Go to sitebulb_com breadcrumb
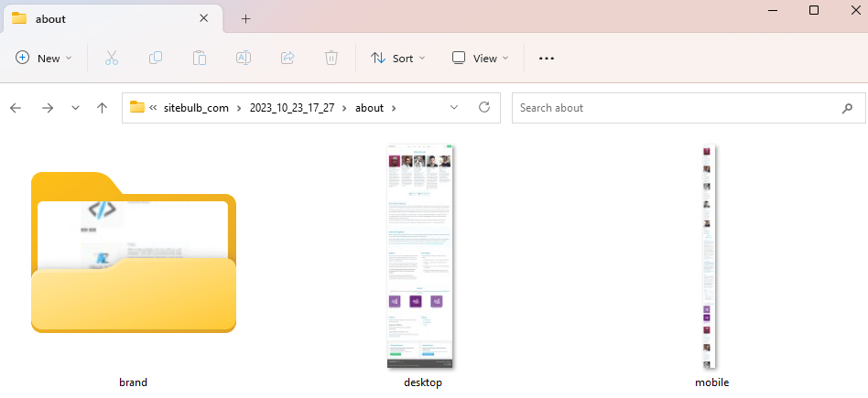 [196, 108]
